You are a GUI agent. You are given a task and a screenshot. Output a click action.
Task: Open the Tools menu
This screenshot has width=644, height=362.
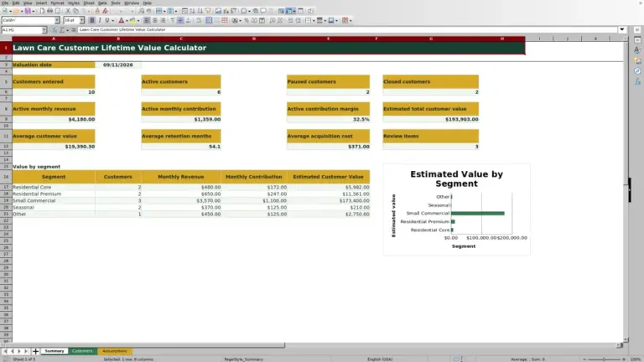116,3
